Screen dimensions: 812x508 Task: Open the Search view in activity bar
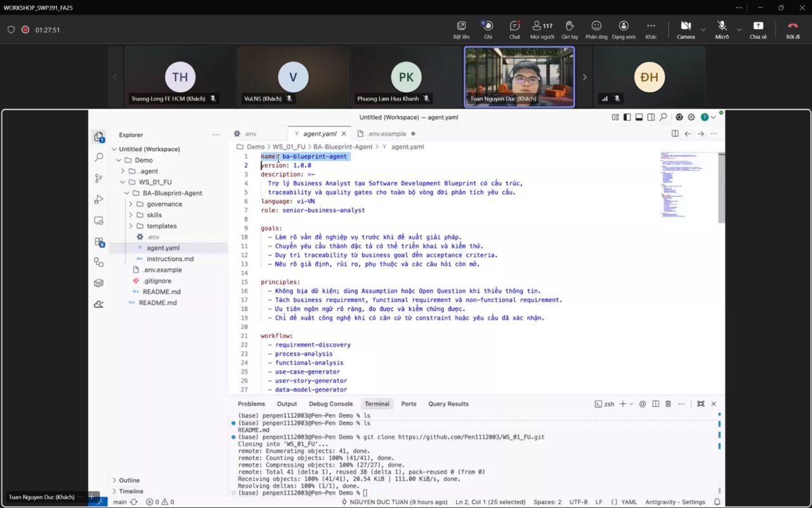[x=99, y=157]
